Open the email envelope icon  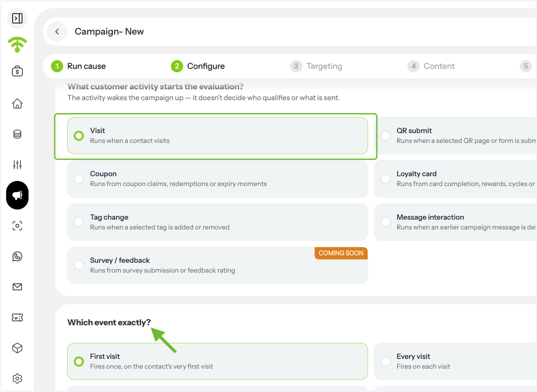coord(17,287)
